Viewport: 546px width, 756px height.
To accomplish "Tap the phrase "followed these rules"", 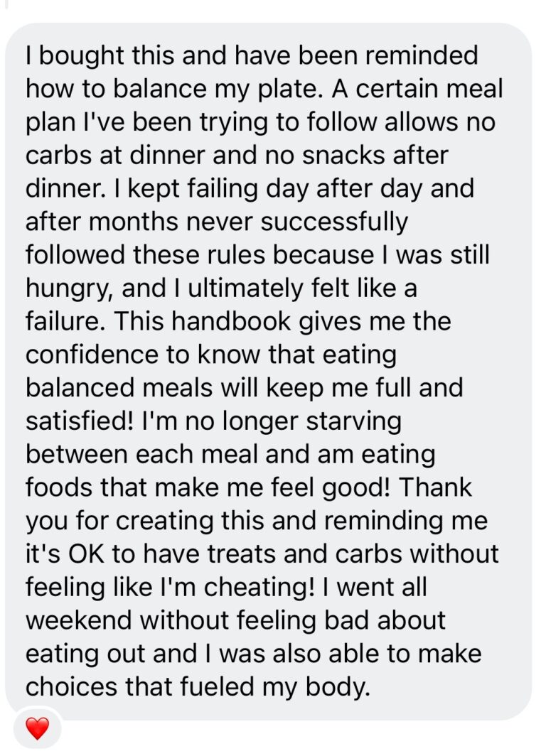I will (145, 254).
